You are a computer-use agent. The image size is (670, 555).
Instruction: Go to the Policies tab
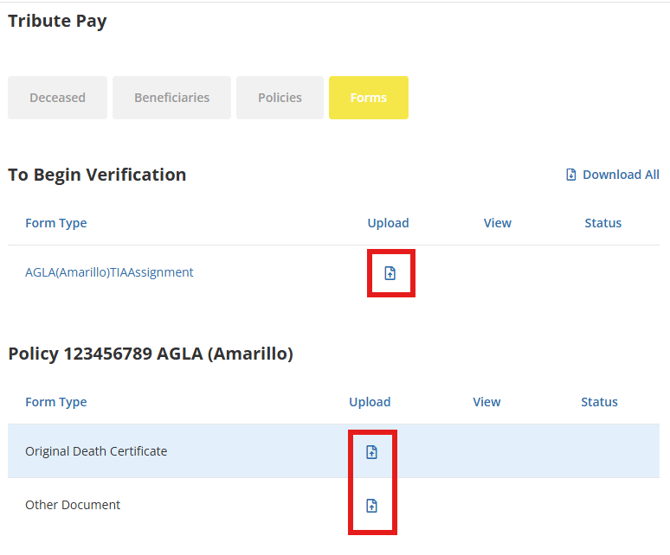click(280, 98)
